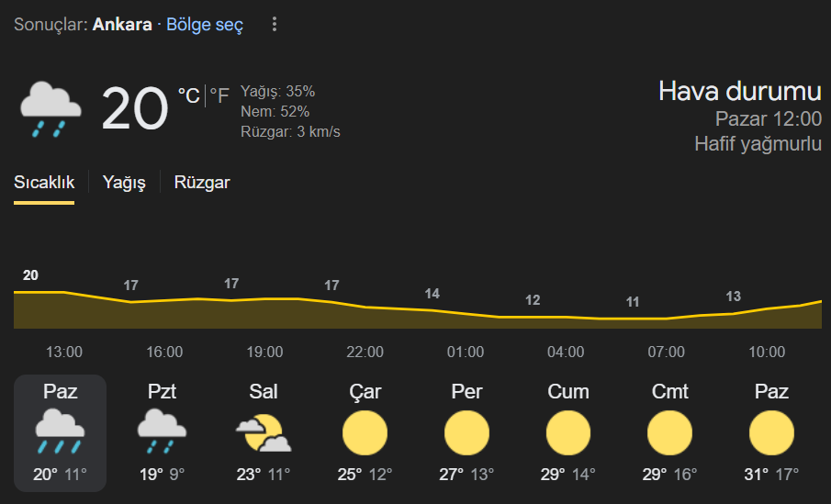Switch units to °C
This screenshot has height=504, width=831.
[188, 95]
